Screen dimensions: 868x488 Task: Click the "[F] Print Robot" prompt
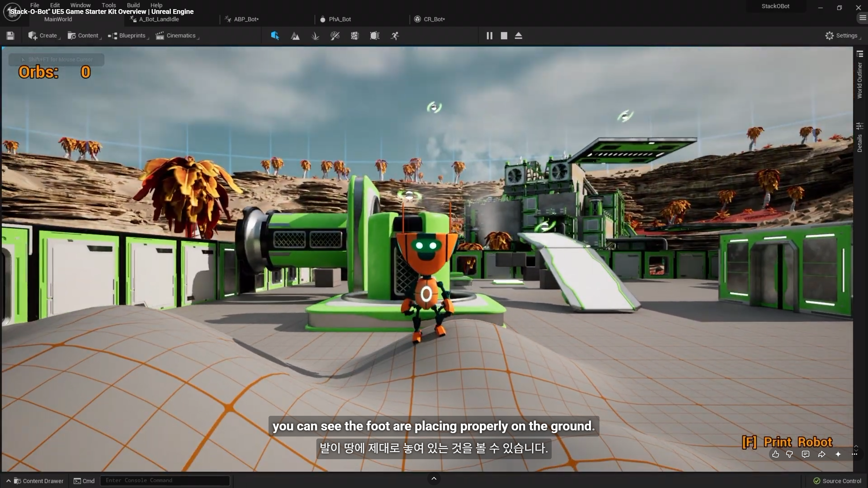pos(787,442)
